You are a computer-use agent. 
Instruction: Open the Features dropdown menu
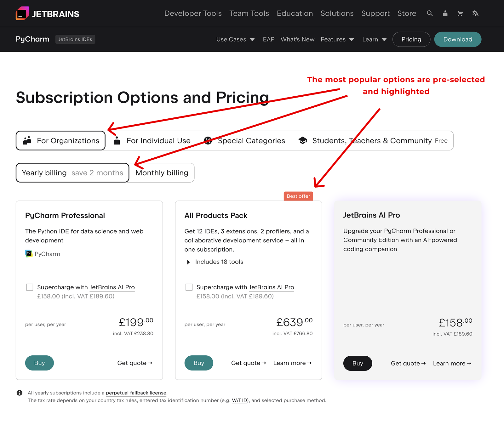tap(337, 39)
